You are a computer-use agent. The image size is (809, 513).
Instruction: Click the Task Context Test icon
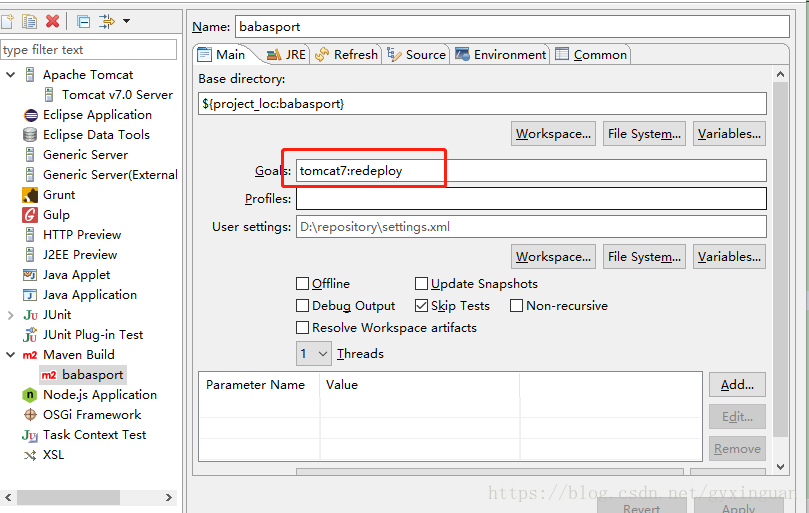[x=30, y=436]
